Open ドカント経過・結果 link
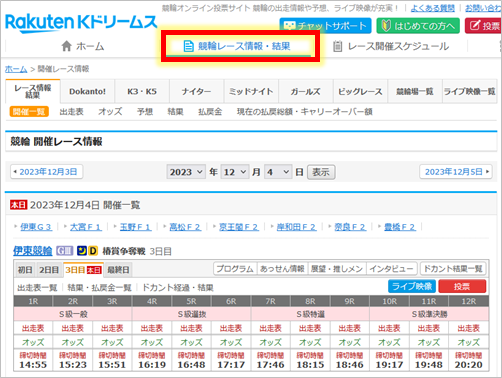 tap(178, 288)
